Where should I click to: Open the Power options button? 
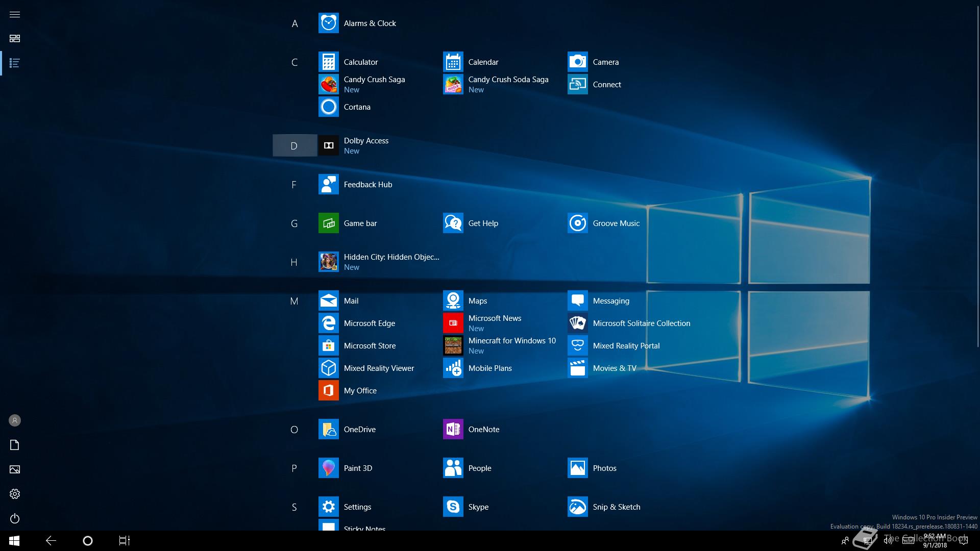(15, 518)
